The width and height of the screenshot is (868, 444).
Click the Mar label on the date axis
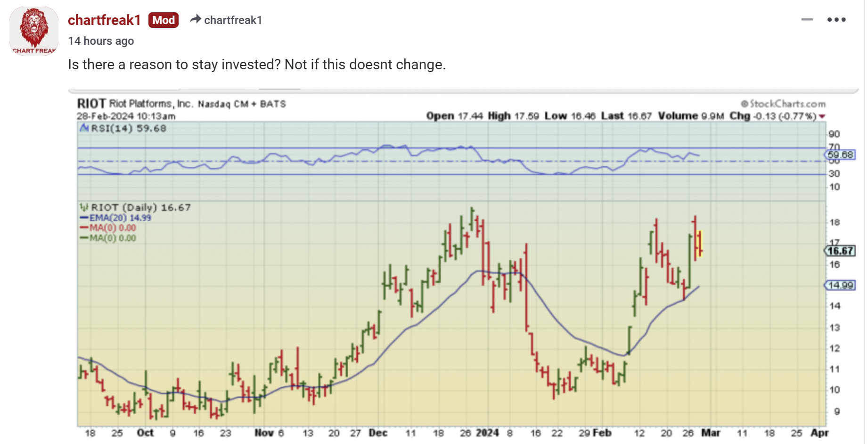tap(711, 433)
